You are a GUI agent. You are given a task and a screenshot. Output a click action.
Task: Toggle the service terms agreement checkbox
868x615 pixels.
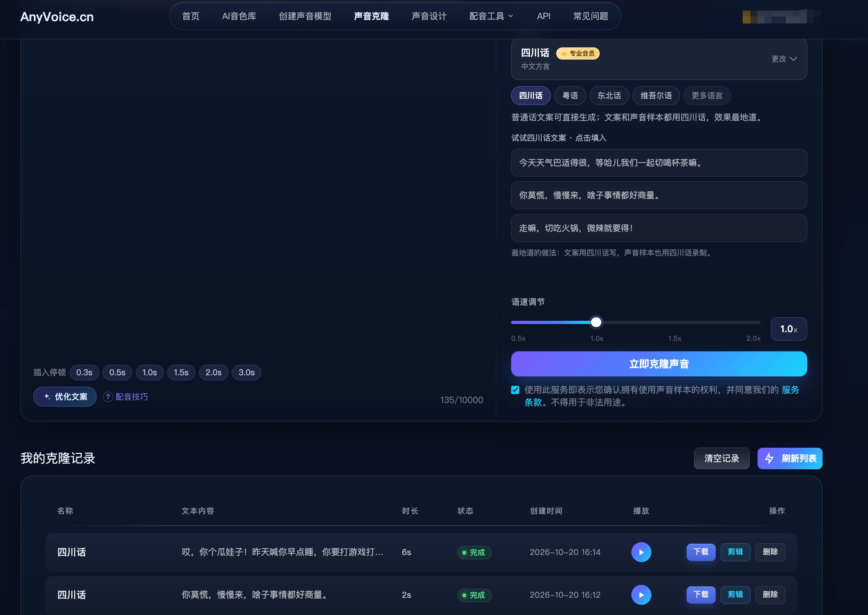tap(515, 390)
